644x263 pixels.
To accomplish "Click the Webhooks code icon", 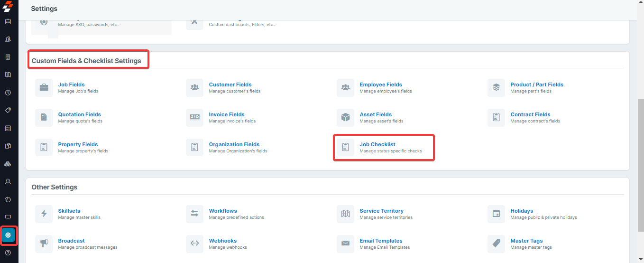I will 194,244.
